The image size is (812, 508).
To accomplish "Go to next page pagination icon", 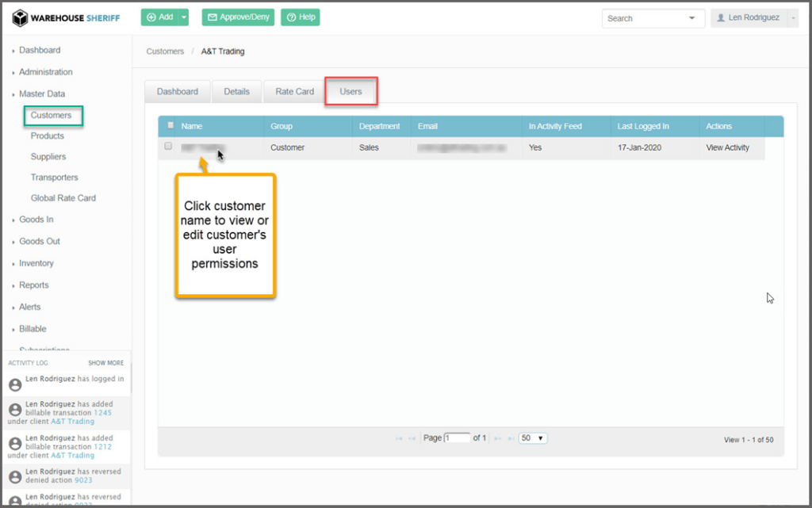I will pyautogui.click(x=498, y=438).
